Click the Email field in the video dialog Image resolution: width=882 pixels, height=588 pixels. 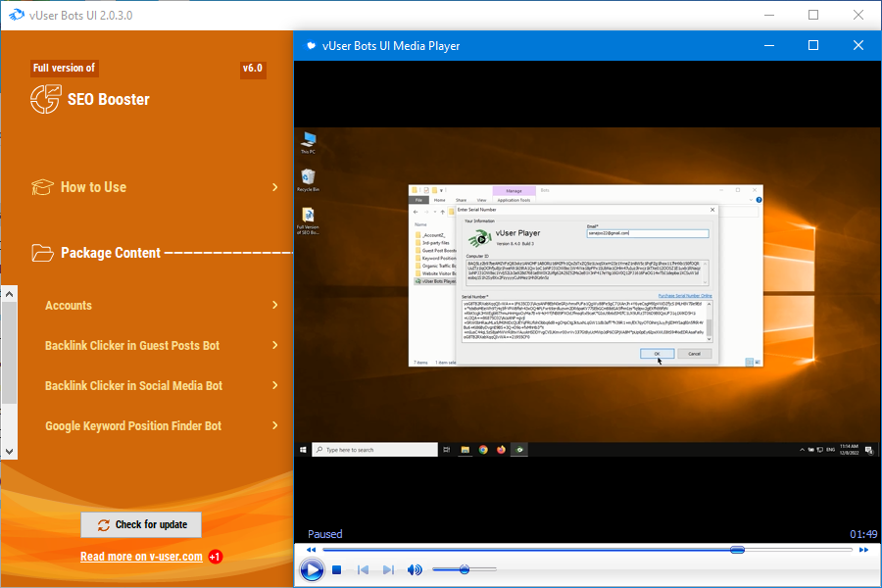(x=648, y=233)
